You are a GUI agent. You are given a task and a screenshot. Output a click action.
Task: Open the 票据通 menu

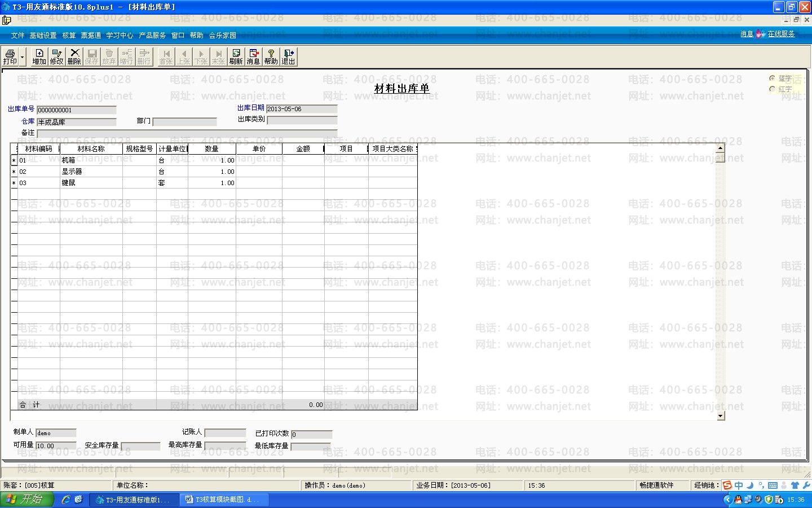pos(91,36)
